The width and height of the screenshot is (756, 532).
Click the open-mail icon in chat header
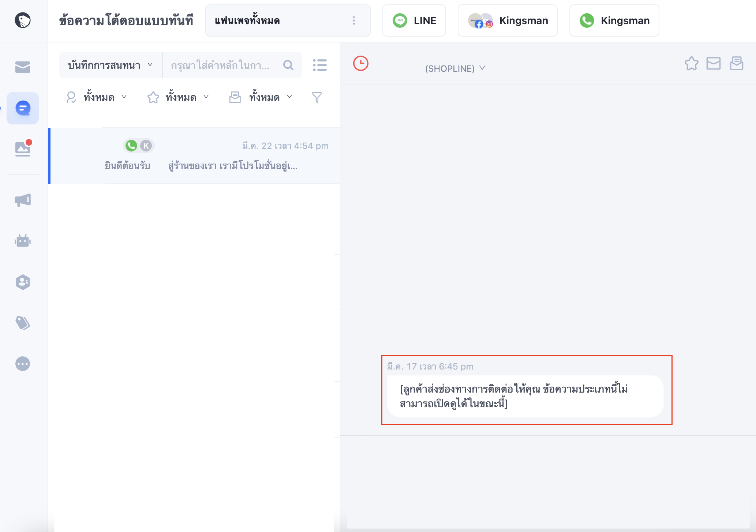coord(737,63)
